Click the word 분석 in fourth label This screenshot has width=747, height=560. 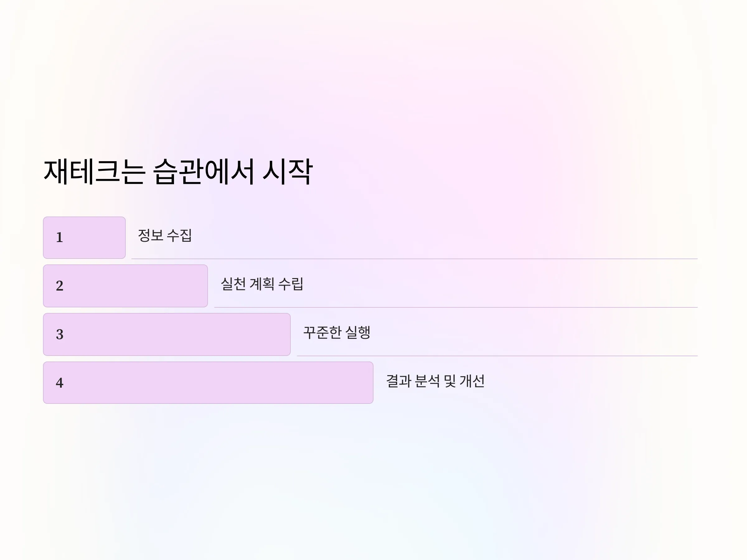pyautogui.click(x=427, y=381)
